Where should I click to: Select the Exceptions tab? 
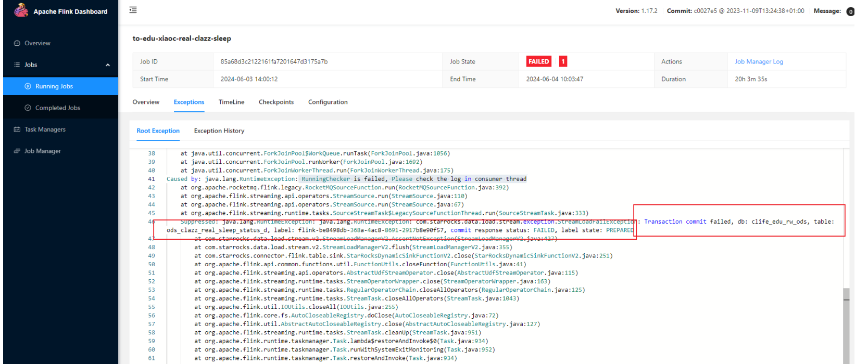[x=189, y=102]
